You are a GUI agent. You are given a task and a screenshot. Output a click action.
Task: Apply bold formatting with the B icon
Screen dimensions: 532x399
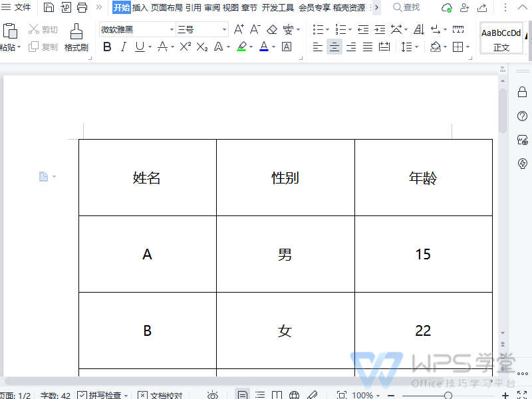(106, 47)
